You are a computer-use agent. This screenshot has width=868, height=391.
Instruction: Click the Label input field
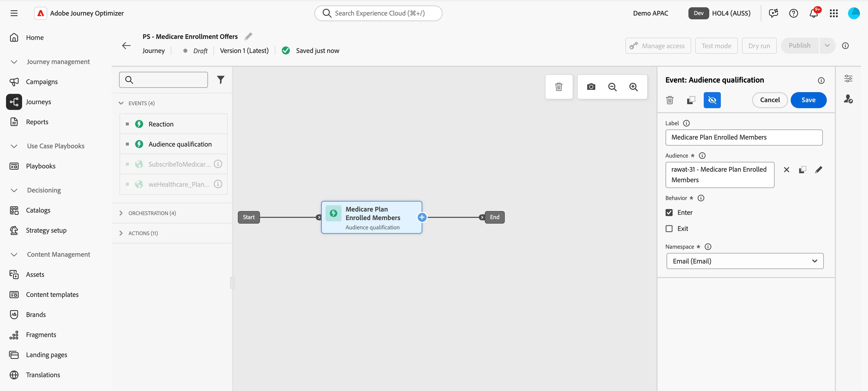tap(744, 138)
